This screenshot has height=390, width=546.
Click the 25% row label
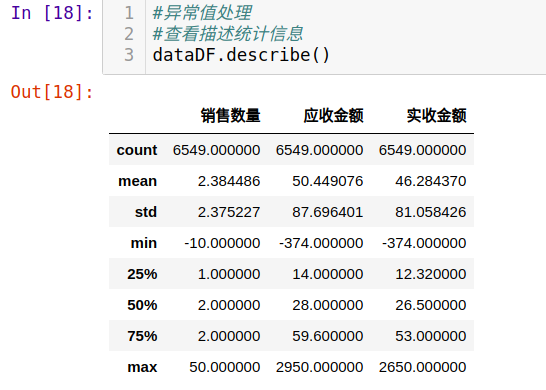pyautogui.click(x=142, y=274)
